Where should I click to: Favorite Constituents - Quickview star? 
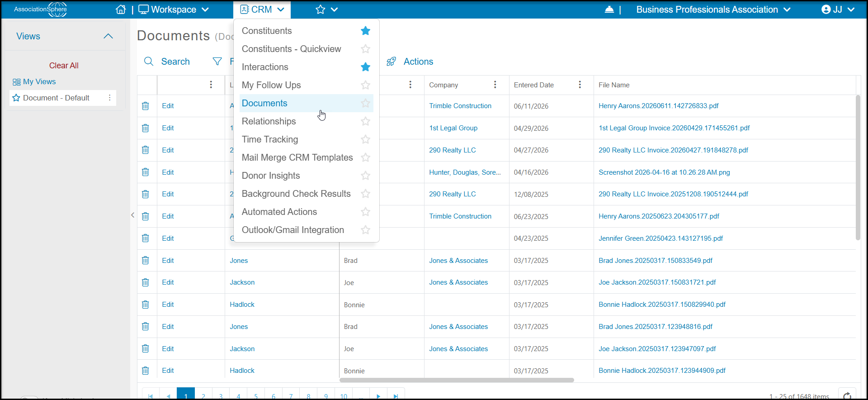[x=366, y=49]
